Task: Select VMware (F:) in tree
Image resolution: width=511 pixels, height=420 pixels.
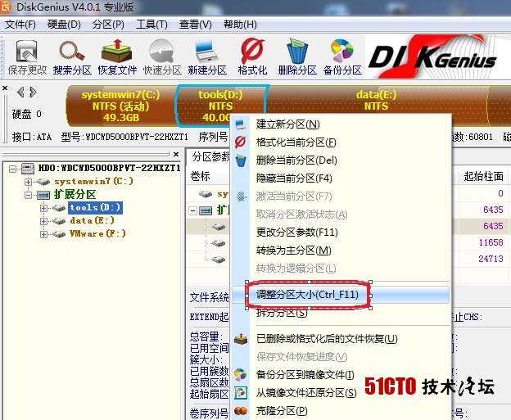Action: click(97, 233)
